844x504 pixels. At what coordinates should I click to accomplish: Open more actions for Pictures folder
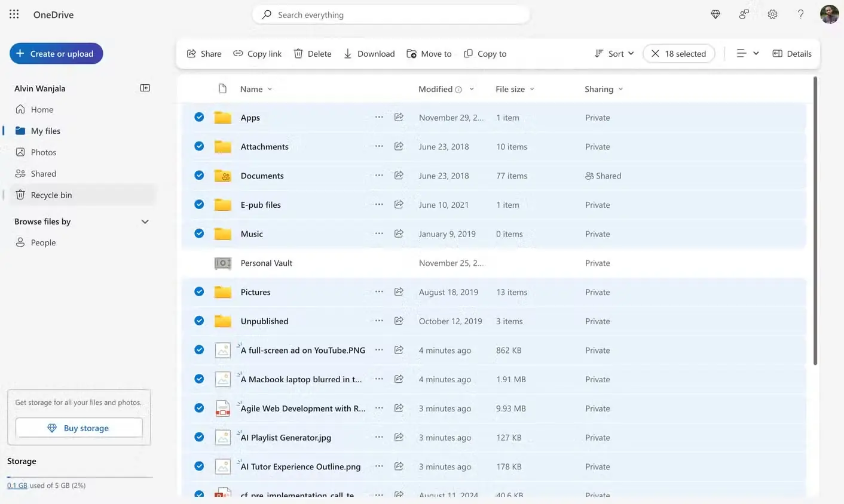click(x=379, y=291)
